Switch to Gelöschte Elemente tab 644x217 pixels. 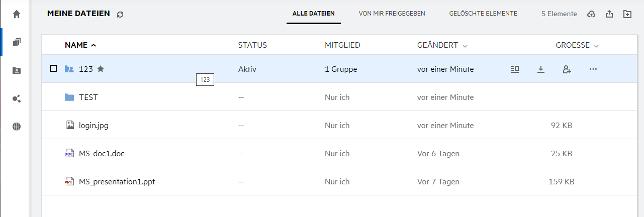tap(483, 14)
